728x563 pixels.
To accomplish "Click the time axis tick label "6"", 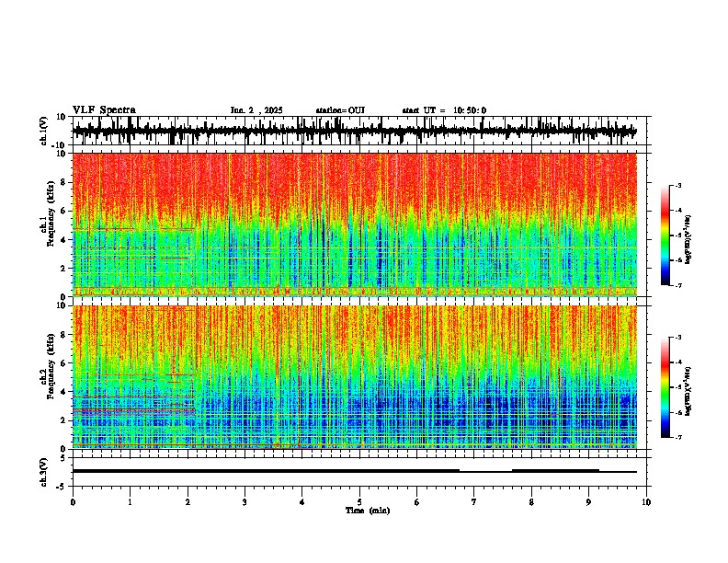I will pos(417,502).
